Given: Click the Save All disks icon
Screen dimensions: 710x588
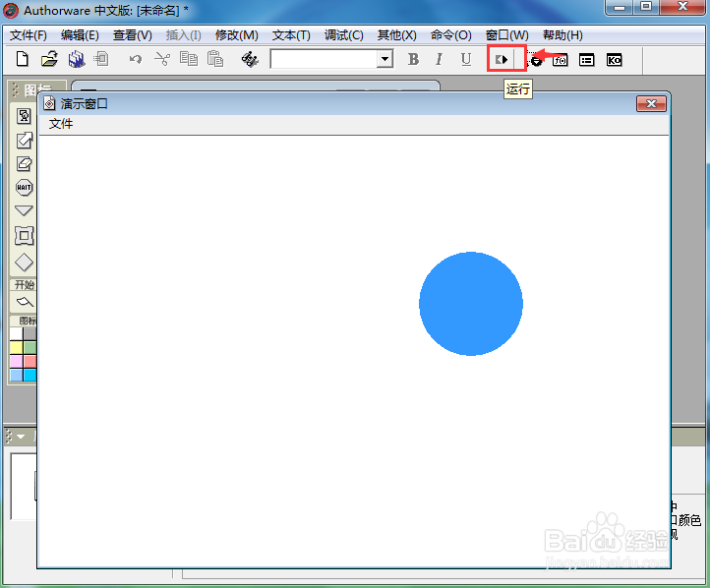Looking at the screenshot, I should [x=77, y=59].
